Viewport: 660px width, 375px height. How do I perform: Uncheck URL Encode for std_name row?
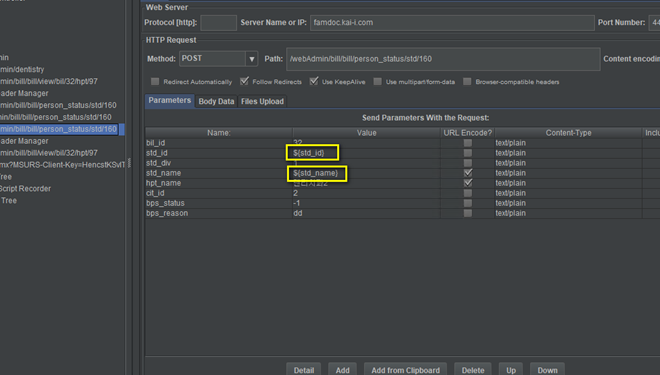point(468,173)
